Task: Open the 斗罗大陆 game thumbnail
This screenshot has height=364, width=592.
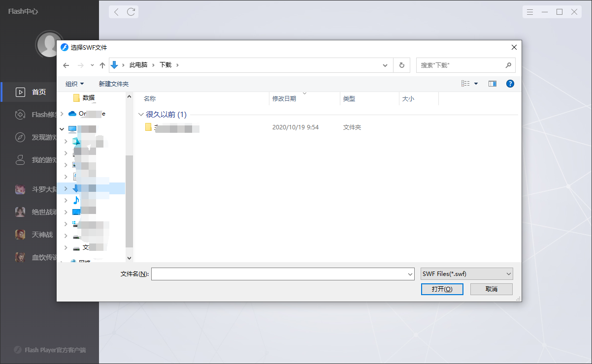Action: pyautogui.click(x=20, y=189)
